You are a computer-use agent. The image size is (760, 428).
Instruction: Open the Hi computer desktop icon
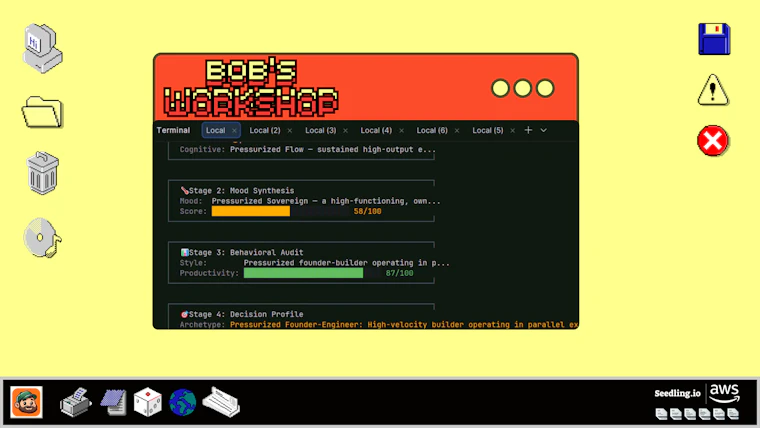(x=43, y=48)
